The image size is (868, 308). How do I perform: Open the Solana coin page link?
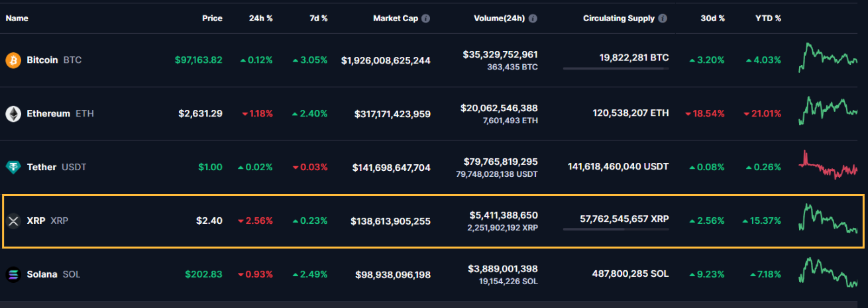[54, 274]
